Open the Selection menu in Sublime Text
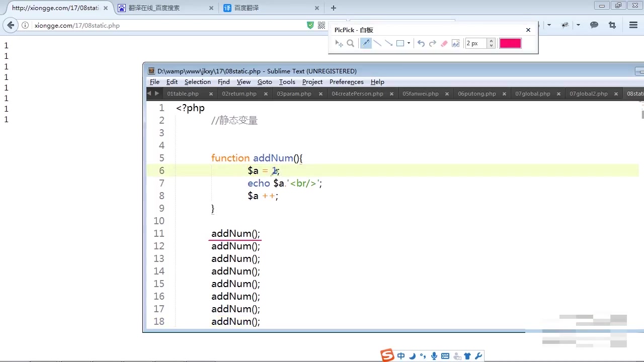This screenshot has height=362, width=644. pyautogui.click(x=197, y=82)
